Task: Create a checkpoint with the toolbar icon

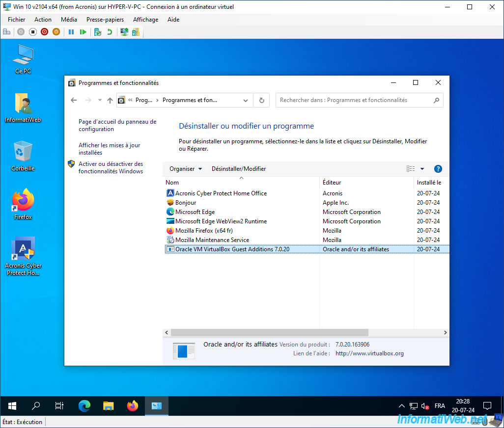Action: click(98, 32)
